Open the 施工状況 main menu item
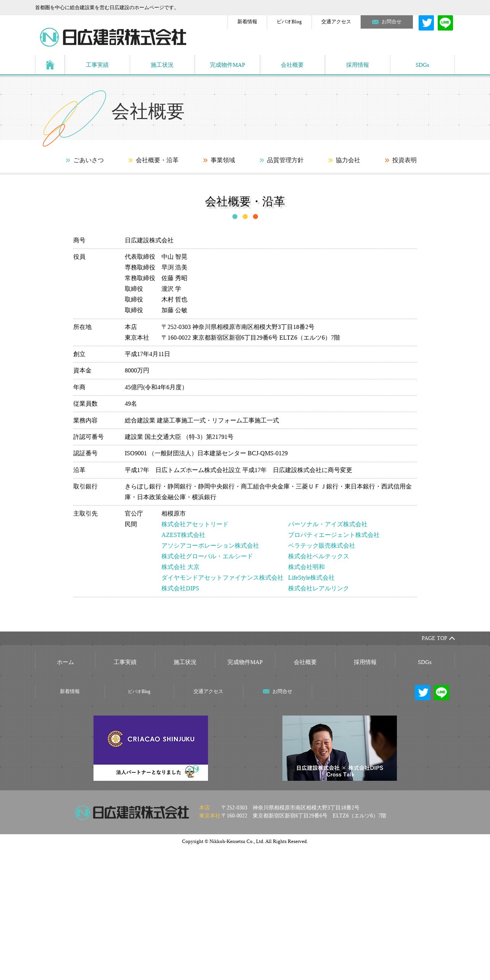The height and width of the screenshot is (980, 490). click(x=162, y=65)
